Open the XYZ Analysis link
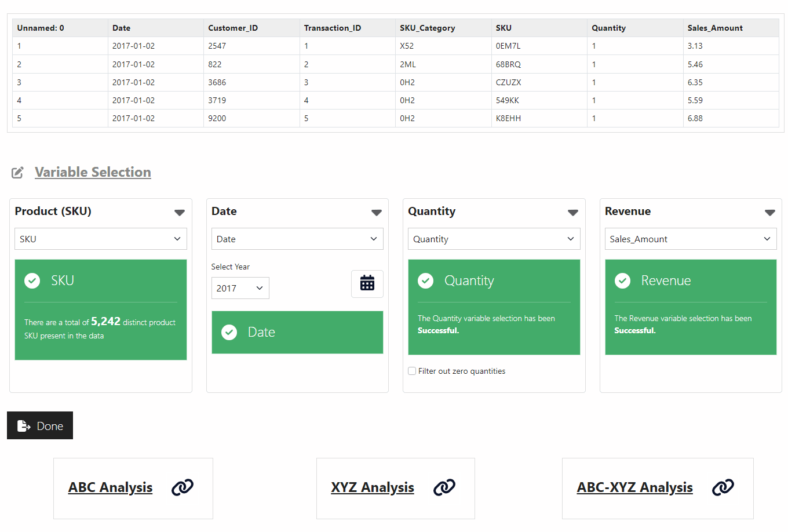The height and width of the screenshot is (532, 788). point(372,487)
